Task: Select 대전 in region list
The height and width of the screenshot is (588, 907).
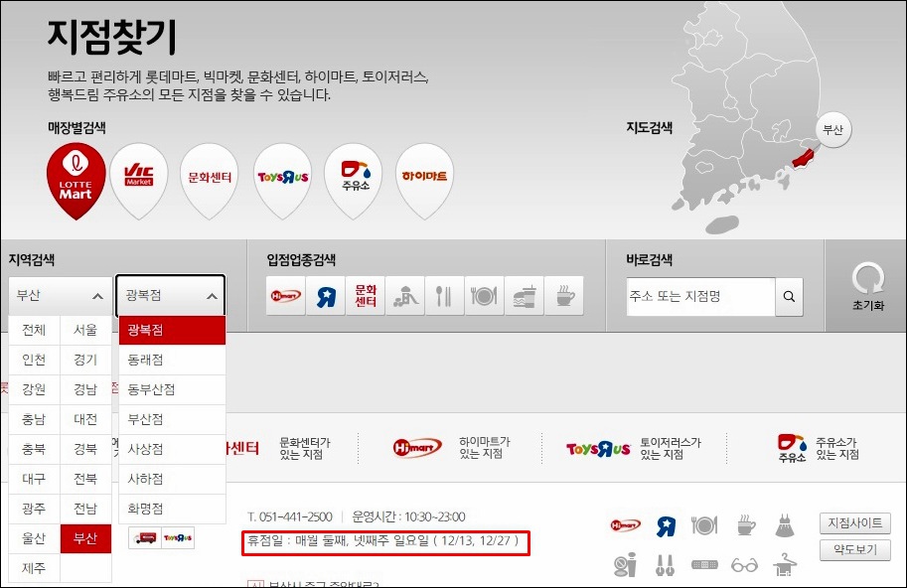Action: click(x=85, y=419)
